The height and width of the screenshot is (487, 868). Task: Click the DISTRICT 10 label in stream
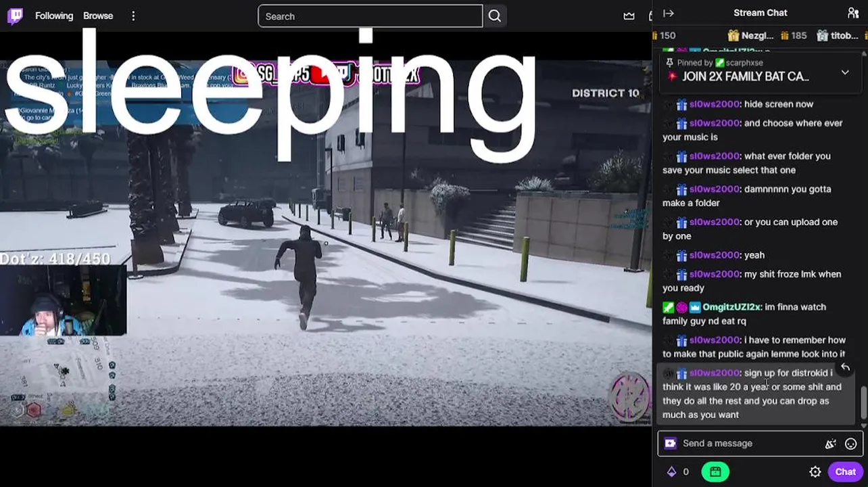tap(605, 93)
